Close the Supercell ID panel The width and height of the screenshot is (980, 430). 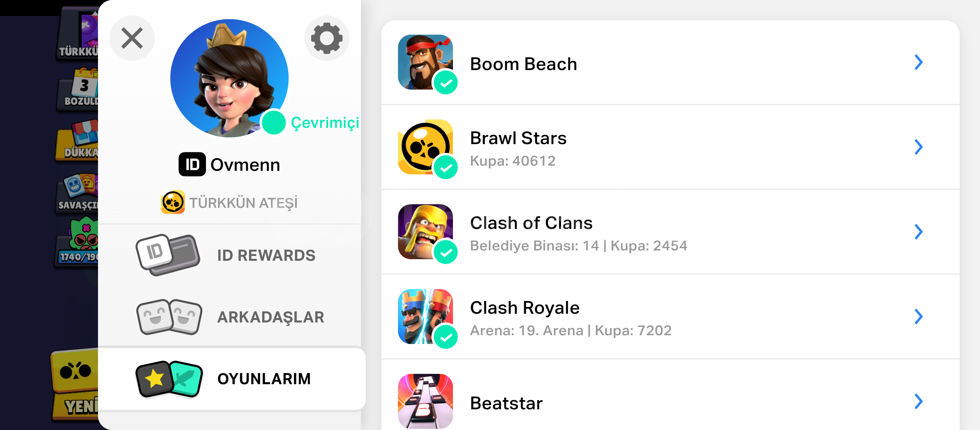[x=132, y=38]
